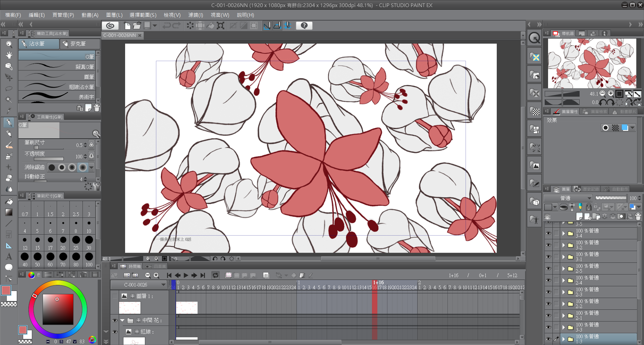Click the Clip Studio launcher icon in the command bar
Image resolution: width=644 pixels, height=345 pixels.
(110, 26)
